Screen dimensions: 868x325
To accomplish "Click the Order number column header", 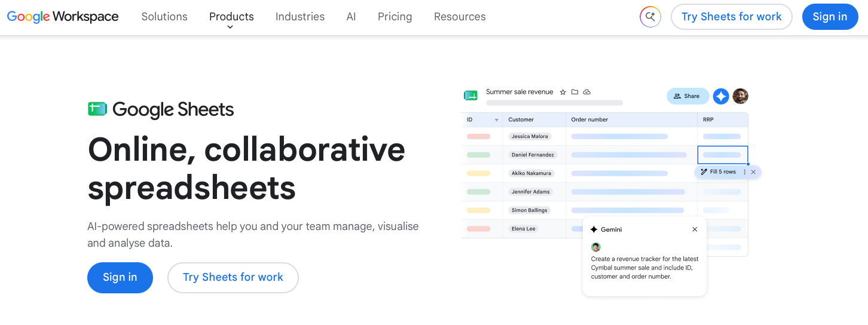I will (x=589, y=120).
